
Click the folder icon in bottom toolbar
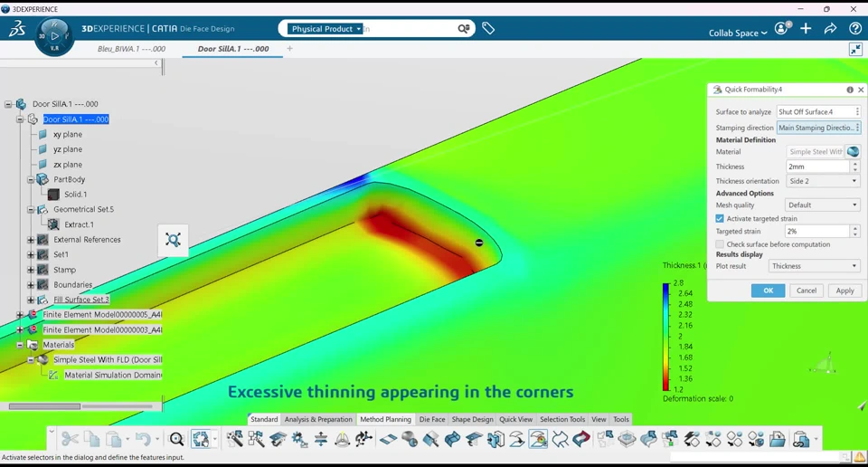(778, 439)
